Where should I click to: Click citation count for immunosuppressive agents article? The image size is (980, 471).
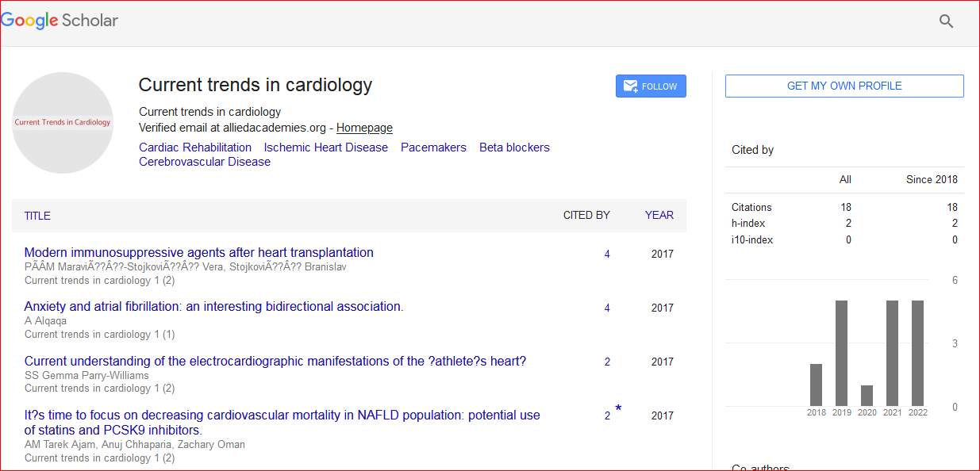tap(607, 255)
